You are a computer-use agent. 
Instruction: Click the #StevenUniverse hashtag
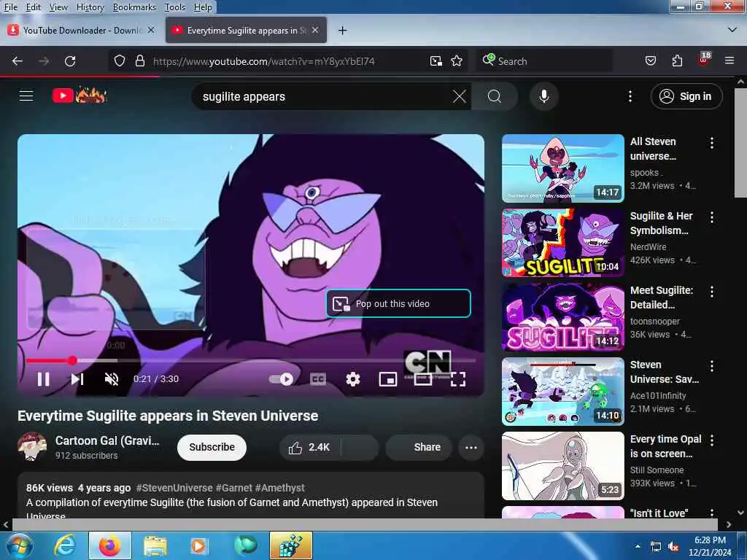tap(174, 488)
